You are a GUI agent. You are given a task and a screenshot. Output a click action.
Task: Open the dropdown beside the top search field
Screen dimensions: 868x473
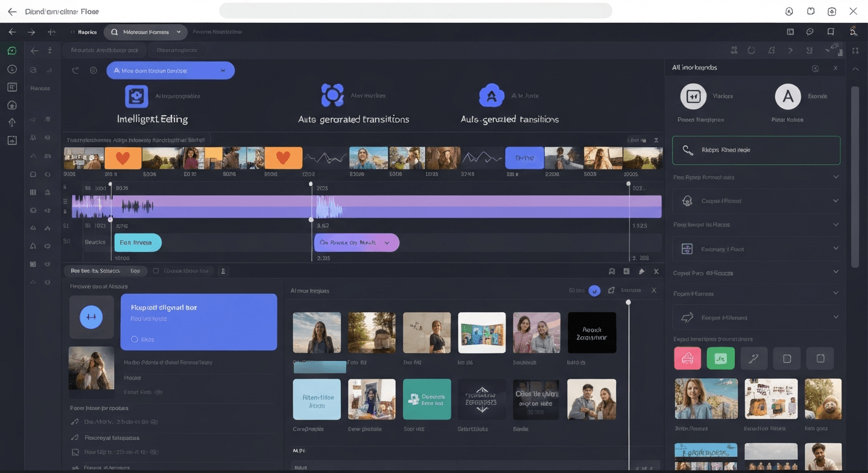pos(179,31)
